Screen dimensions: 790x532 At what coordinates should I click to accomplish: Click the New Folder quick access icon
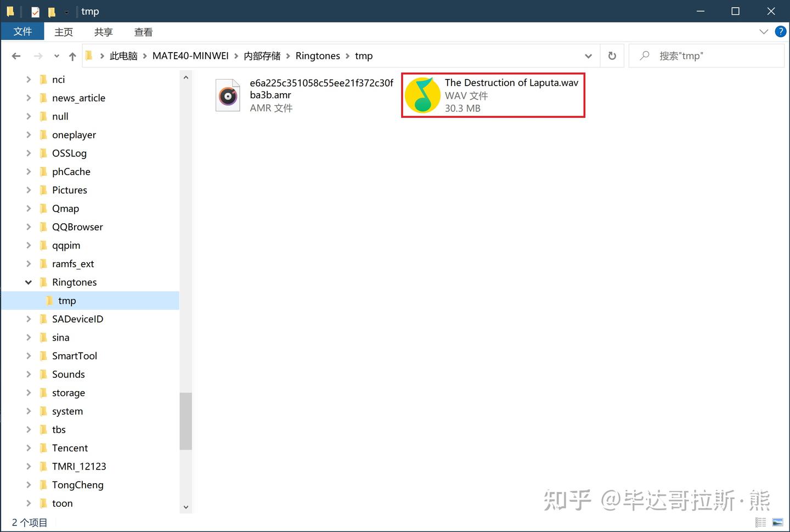[52, 12]
